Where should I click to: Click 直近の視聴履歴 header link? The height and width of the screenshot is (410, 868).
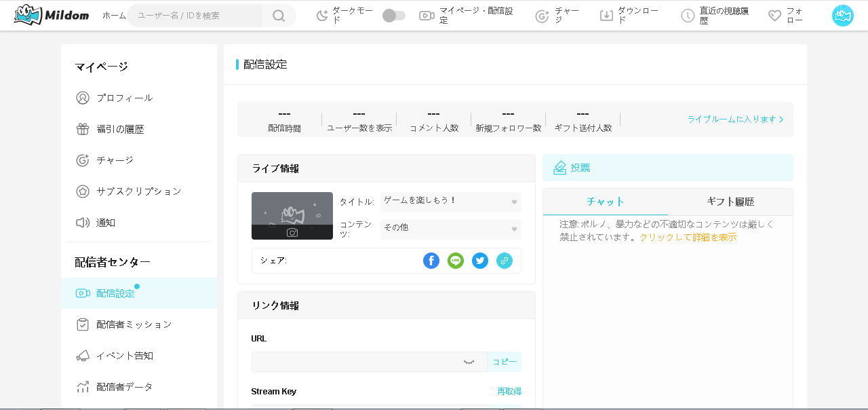(724, 16)
